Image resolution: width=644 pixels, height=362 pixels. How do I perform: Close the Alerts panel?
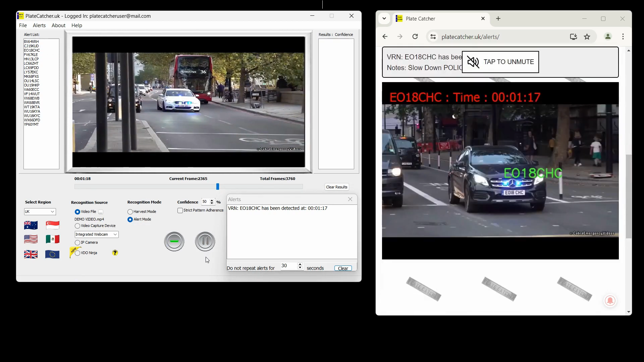[350, 199]
